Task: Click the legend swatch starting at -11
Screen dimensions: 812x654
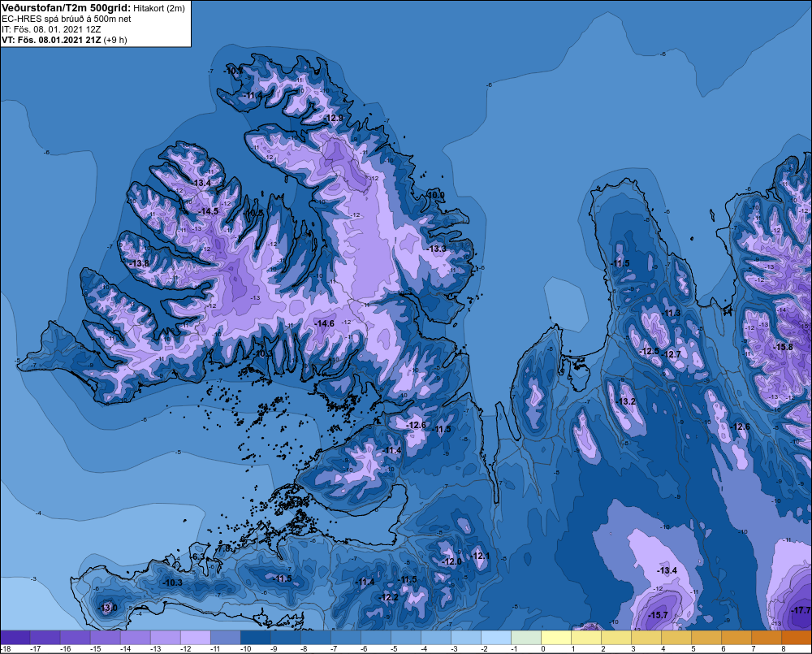Action: [x=225, y=638]
